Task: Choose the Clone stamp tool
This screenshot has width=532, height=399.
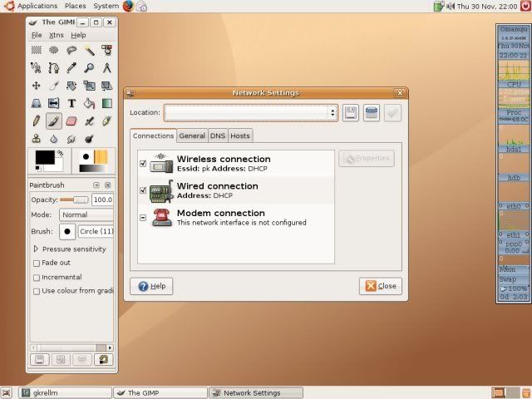Action: [37, 139]
